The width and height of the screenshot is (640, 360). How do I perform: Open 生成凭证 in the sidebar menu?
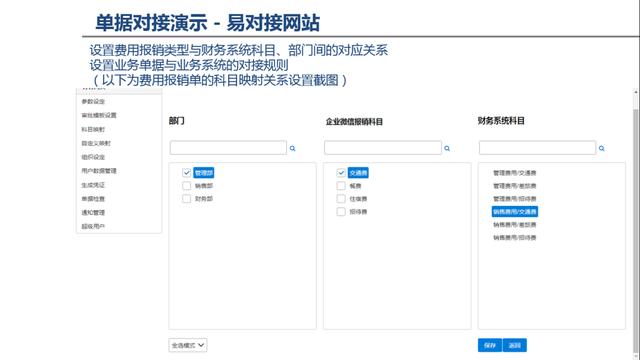point(93,185)
